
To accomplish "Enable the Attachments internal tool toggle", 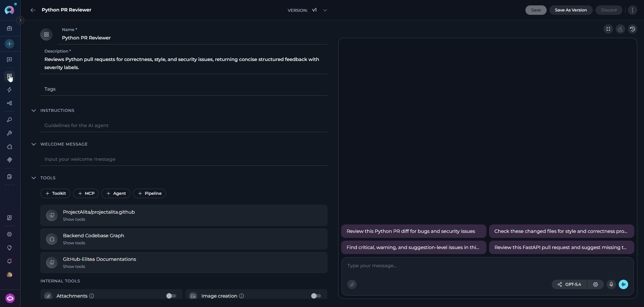I will point(171,296).
